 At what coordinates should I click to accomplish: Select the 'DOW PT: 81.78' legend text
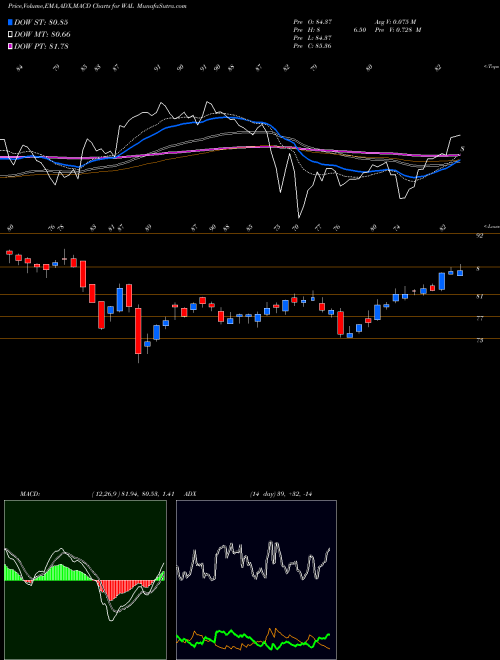coord(41,46)
